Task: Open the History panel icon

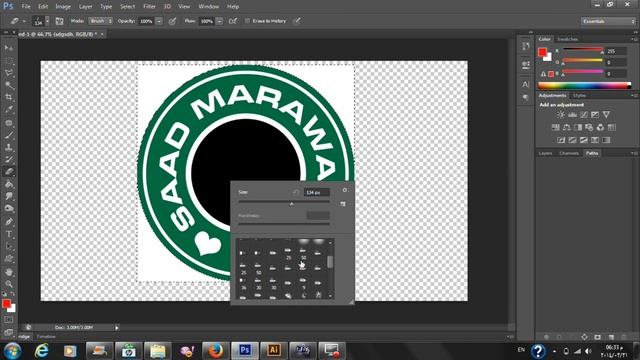Action: point(525,46)
